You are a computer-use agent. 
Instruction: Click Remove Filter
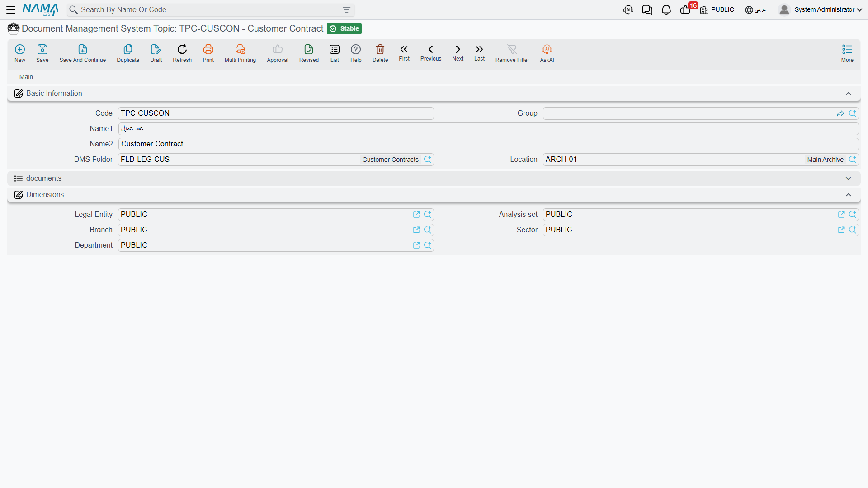(x=512, y=53)
